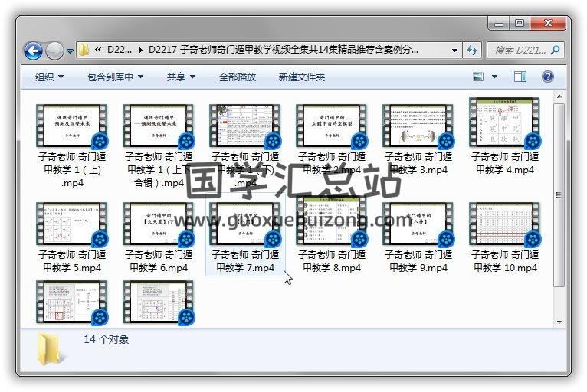Image resolution: width=587 pixels, height=392 pixels.
Task: Select the video icon for 甲教学 1（下）.mp4
Action: pyautogui.click(x=245, y=126)
